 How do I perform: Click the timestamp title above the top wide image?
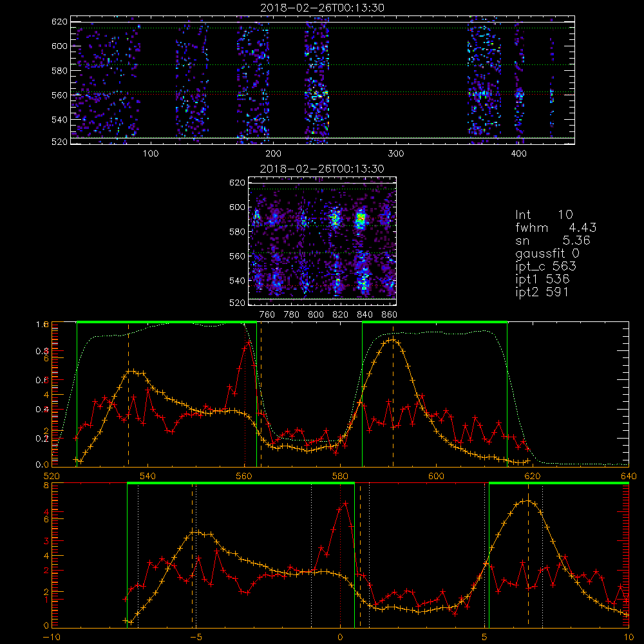click(x=322, y=8)
